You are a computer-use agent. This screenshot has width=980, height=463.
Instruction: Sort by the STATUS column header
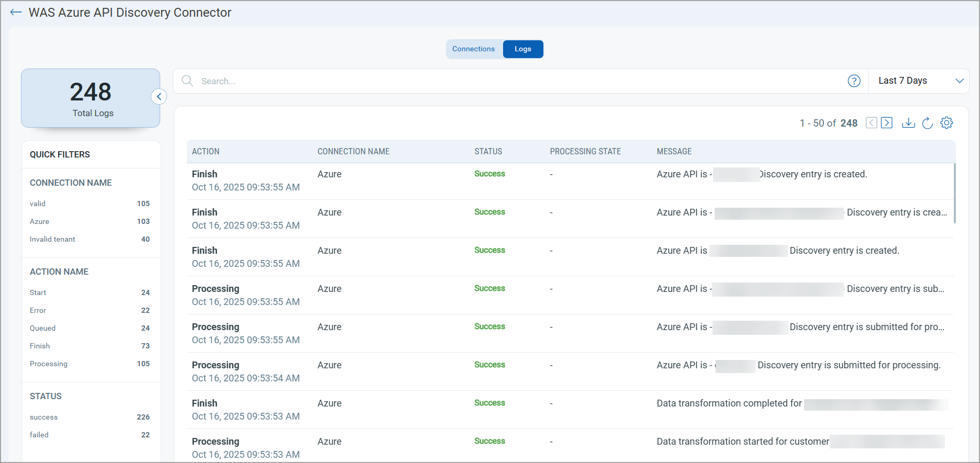(x=488, y=152)
